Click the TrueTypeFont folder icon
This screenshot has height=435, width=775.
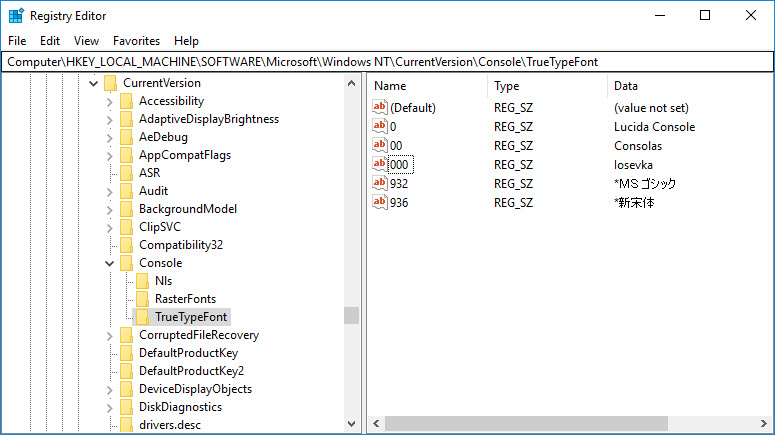(142, 317)
